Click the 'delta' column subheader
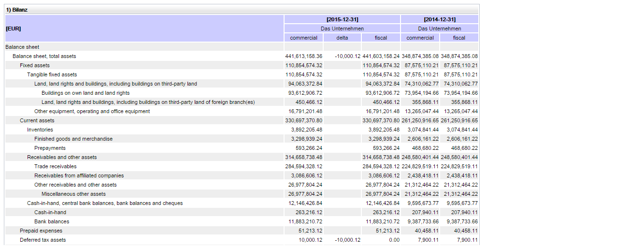The image size is (644, 248). point(342,38)
